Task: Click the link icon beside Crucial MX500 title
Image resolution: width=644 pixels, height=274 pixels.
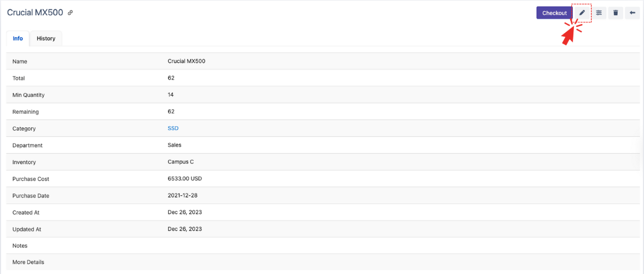Action: point(70,13)
